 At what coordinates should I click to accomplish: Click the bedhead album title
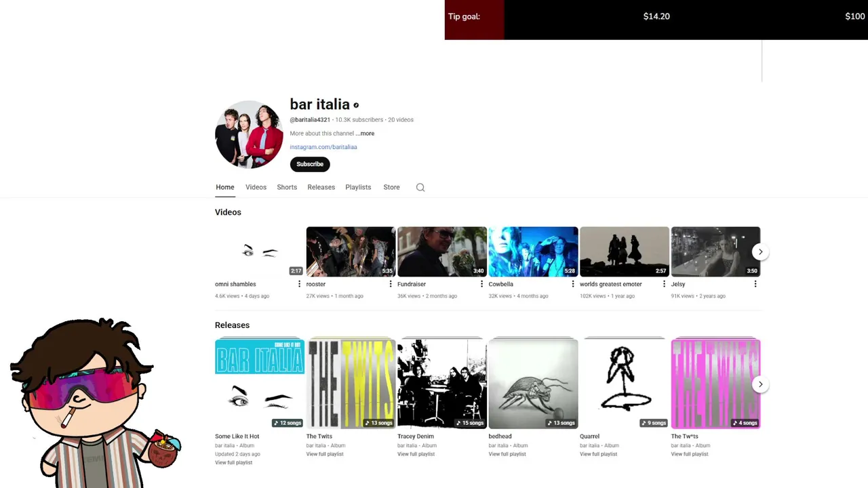tap(500, 436)
